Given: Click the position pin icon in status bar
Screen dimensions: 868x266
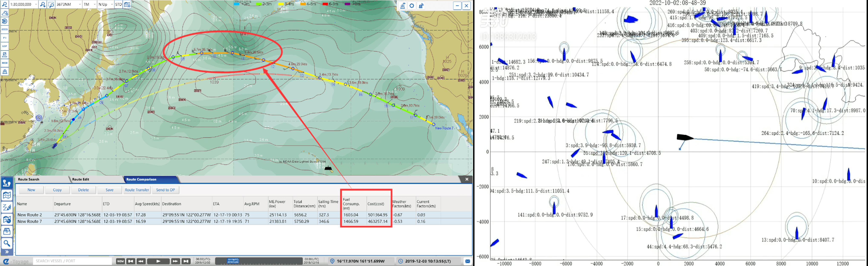Looking at the screenshot, I should point(332,261).
